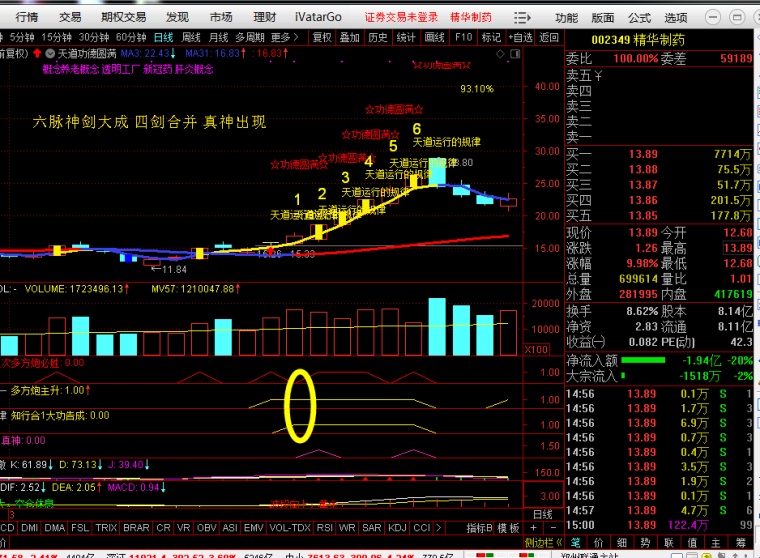Screen dimensions: 760x558
Task: Open the 复权 adjustment dropdown
Action: point(322,37)
